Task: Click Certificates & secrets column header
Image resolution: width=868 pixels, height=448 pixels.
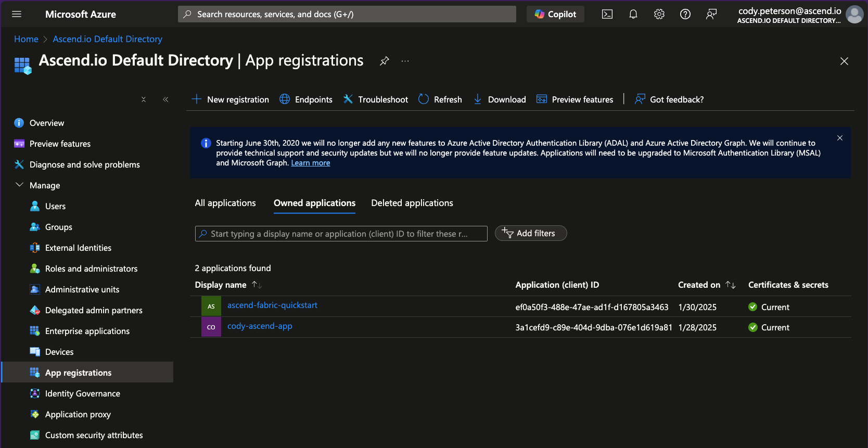Action: 788,285
